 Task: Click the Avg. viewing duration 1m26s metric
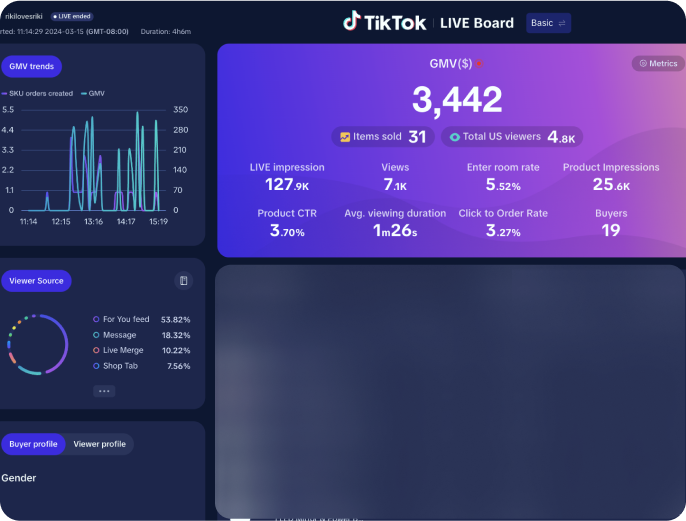click(x=395, y=223)
